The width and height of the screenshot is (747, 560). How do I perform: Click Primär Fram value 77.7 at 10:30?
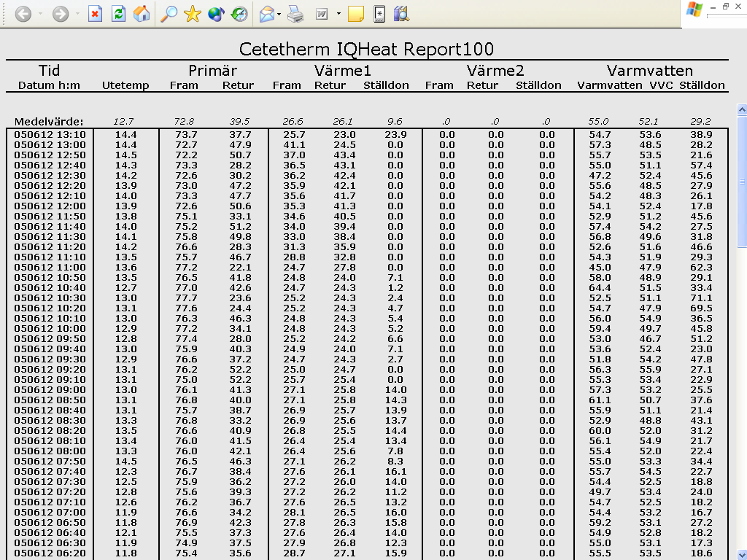tap(186, 298)
